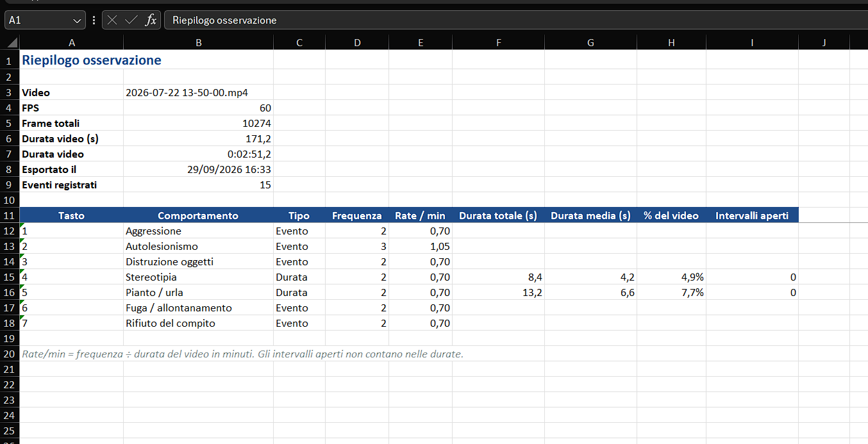Select column I header

coord(752,42)
